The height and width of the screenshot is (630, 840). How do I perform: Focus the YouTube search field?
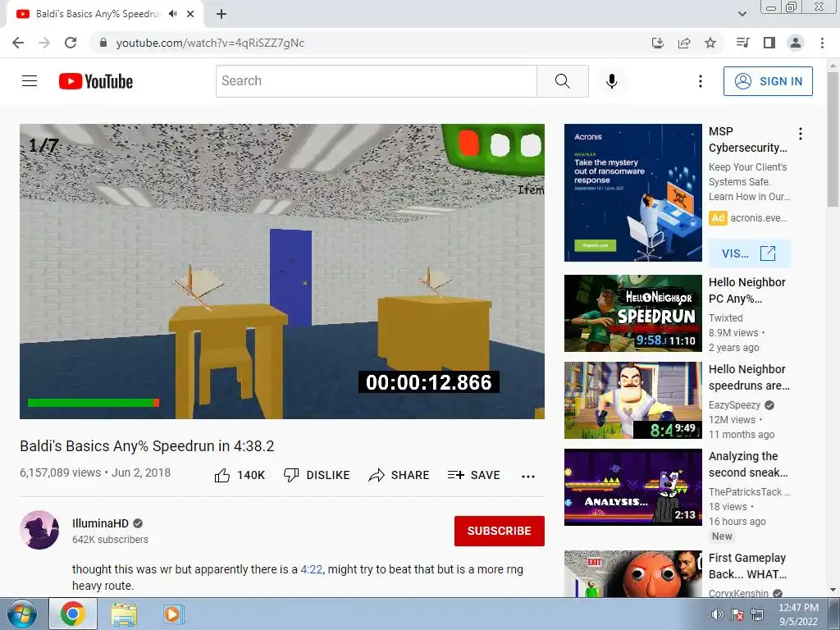point(376,81)
